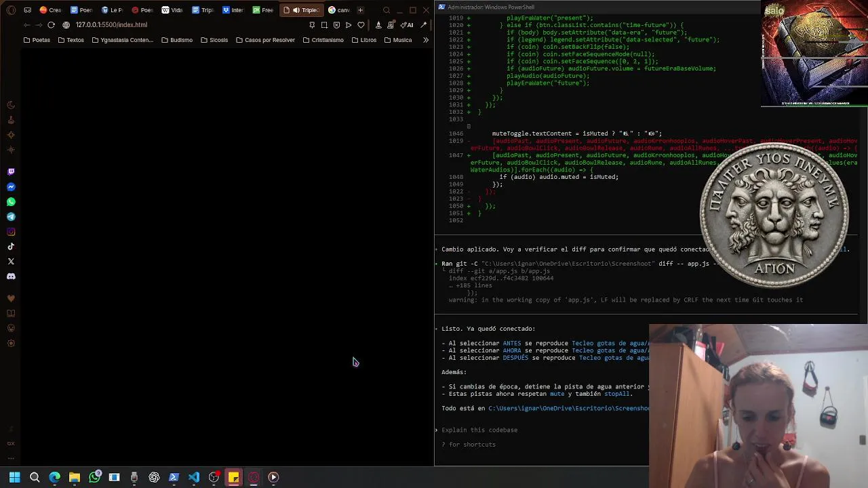Image resolution: width=868 pixels, height=488 pixels.
Task: Open Windows Search in taskbar
Action: click(35, 477)
